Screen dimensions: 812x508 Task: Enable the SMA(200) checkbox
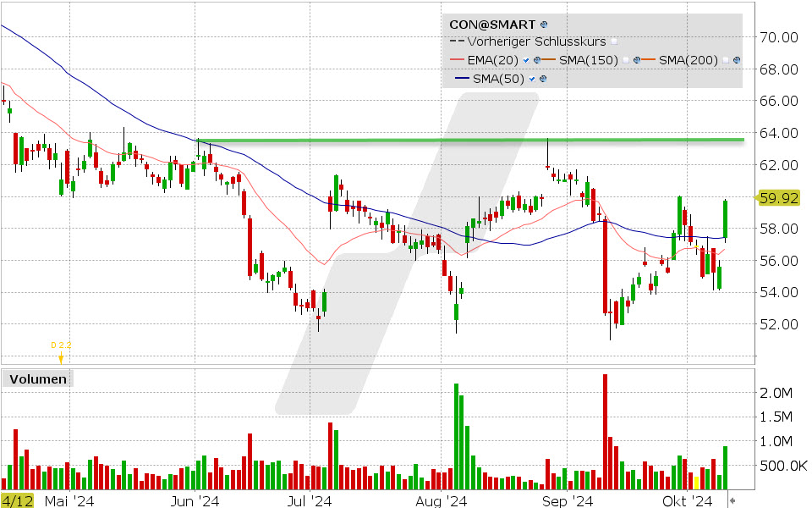pos(726,60)
